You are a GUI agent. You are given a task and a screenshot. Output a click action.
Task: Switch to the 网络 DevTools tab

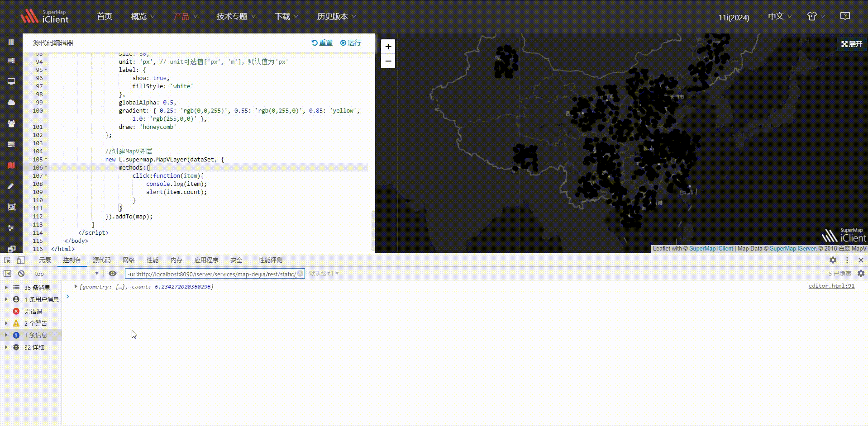128,260
